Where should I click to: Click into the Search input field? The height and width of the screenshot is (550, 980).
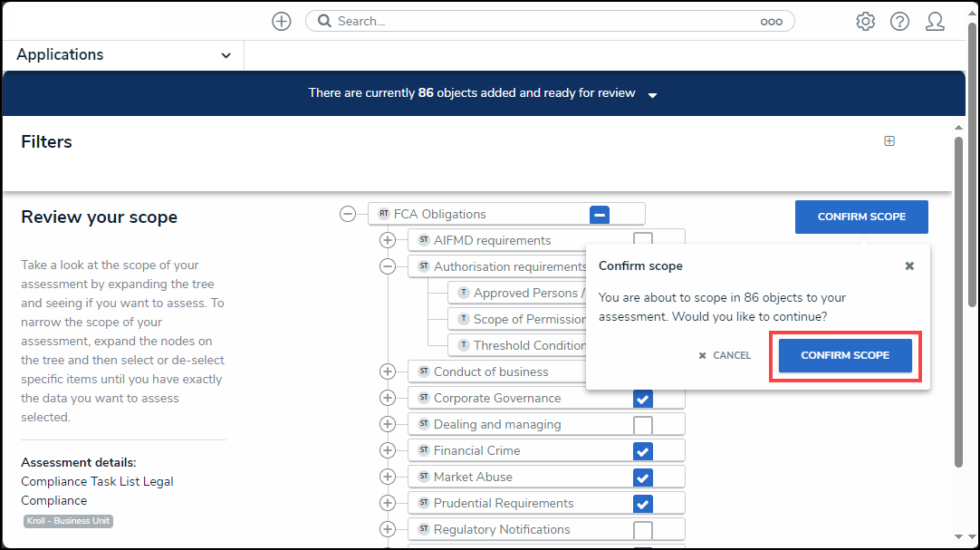(543, 21)
